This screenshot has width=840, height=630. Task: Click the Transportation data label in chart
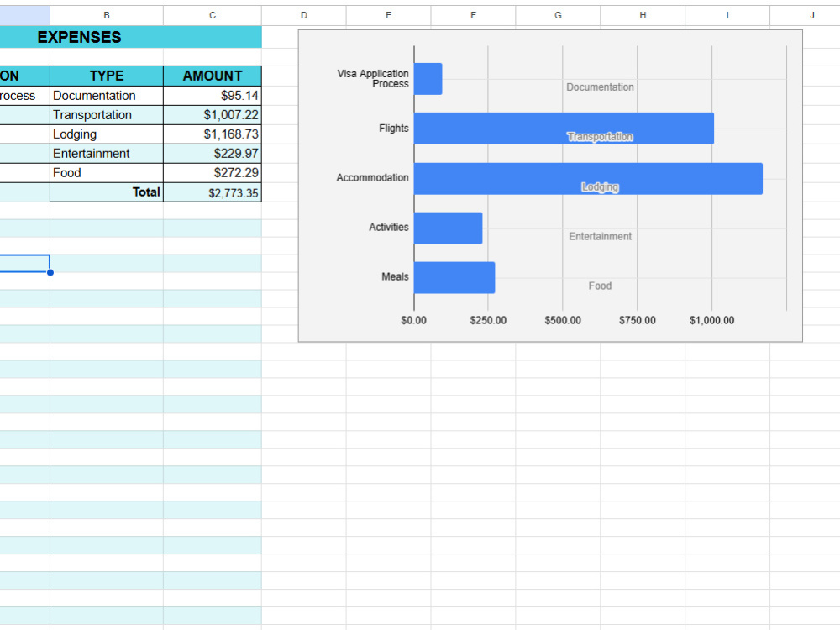(600, 137)
